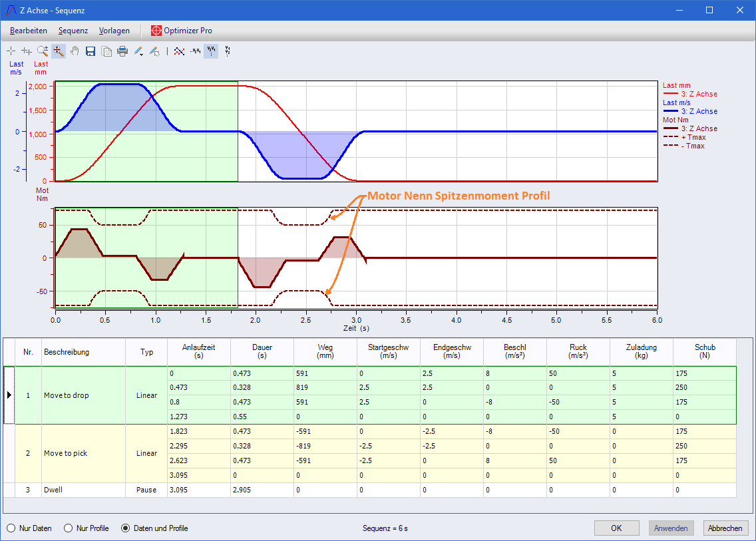Click the printer icon in toolbar
This screenshot has height=541, width=756.
(x=122, y=51)
